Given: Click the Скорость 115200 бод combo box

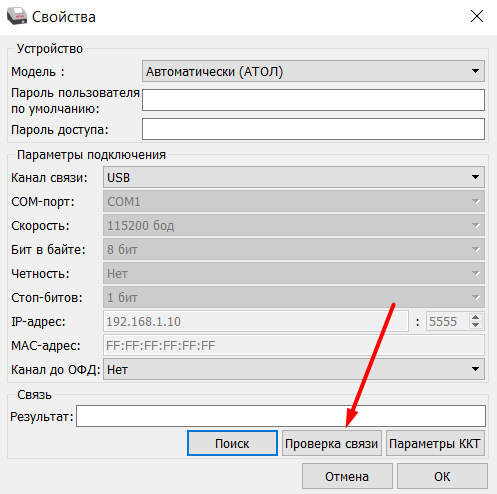Looking at the screenshot, I should click(x=294, y=225).
